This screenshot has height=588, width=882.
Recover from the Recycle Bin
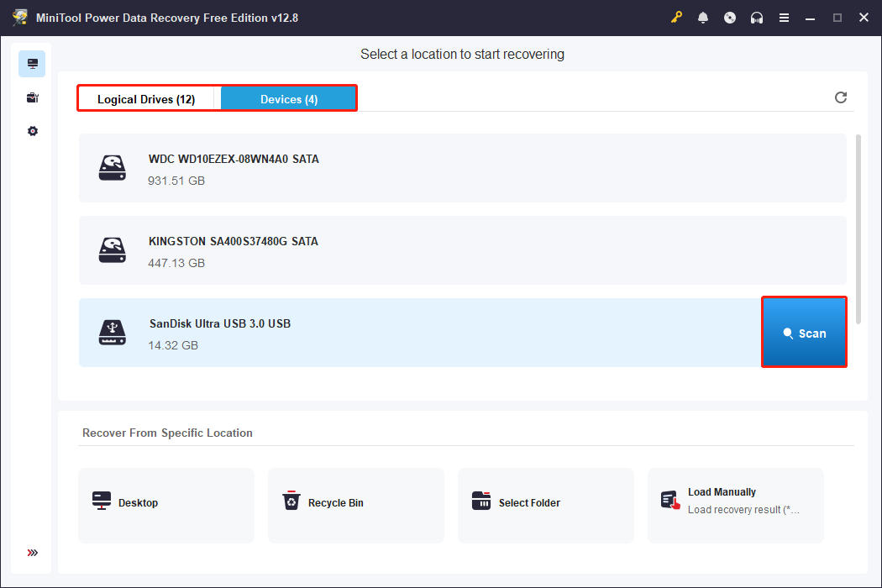coord(355,505)
